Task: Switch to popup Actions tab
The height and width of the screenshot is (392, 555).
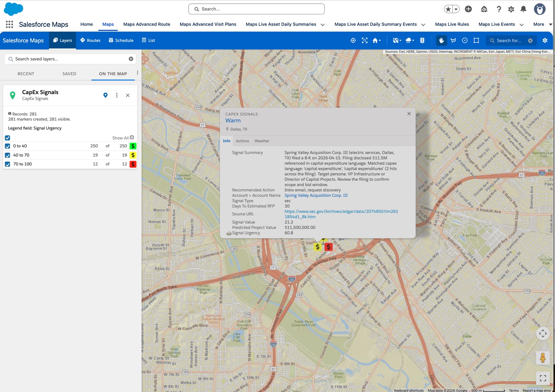Action: (x=242, y=141)
